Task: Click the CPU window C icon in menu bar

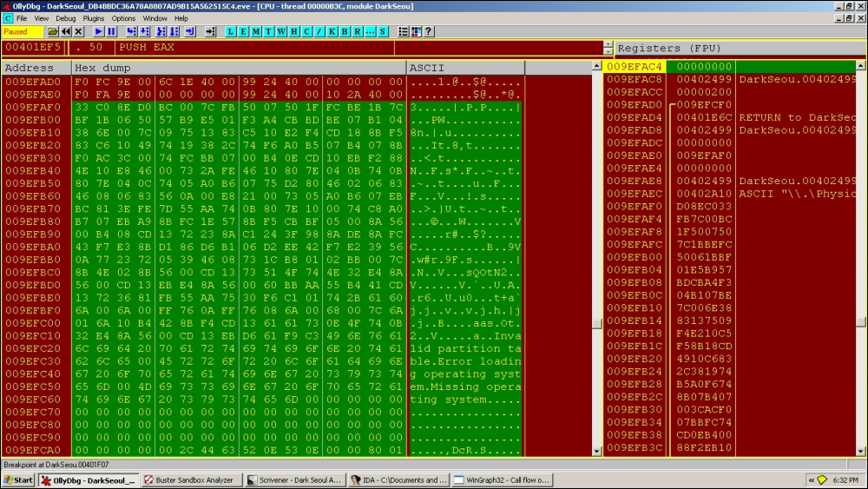Action: click(x=8, y=18)
